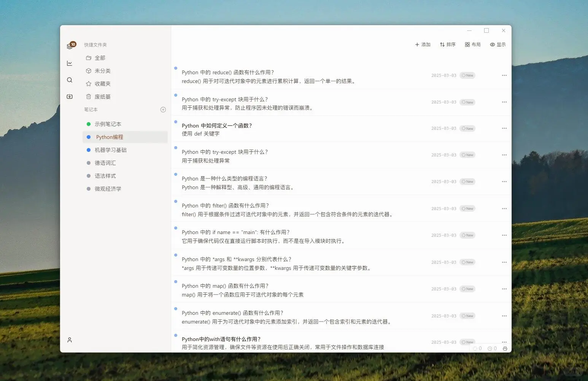
Task: Open the 收藏夹 favorites star
Action: pos(102,83)
